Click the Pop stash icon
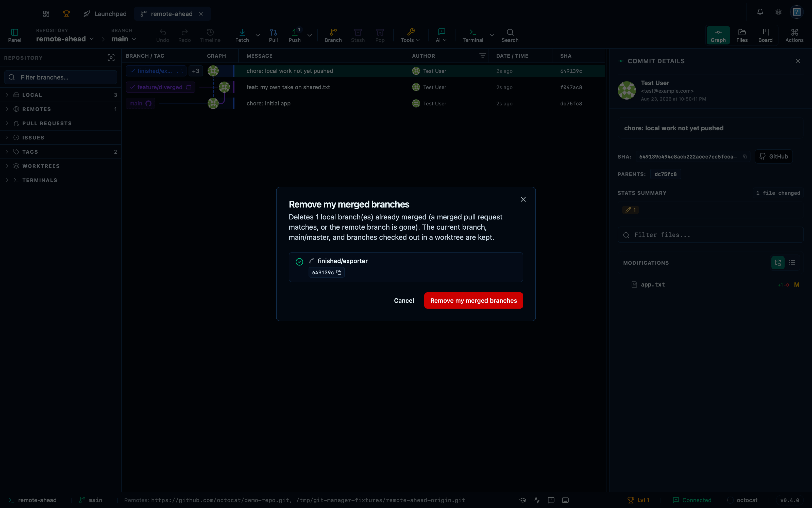812x508 pixels. [x=380, y=35]
